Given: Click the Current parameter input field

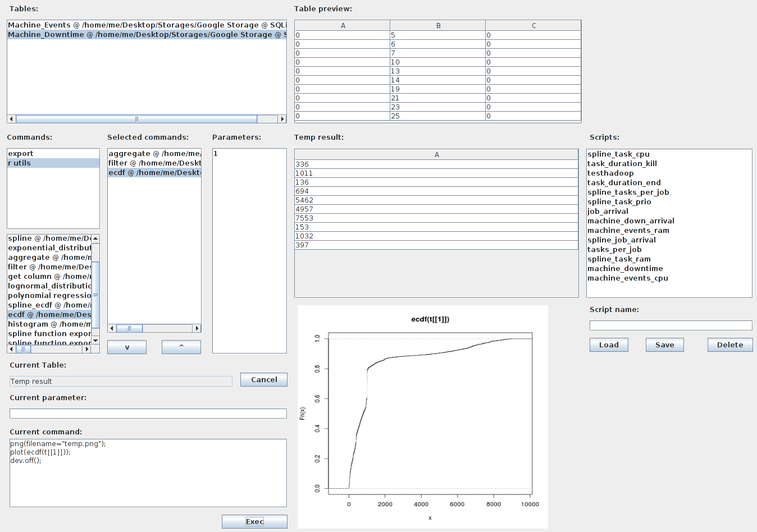Looking at the screenshot, I should point(148,414).
